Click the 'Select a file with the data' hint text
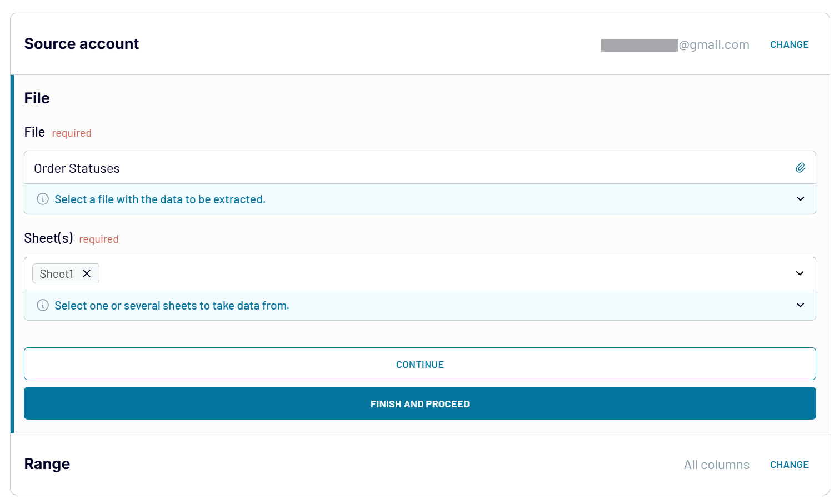 pyautogui.click(x=160, y=199)
